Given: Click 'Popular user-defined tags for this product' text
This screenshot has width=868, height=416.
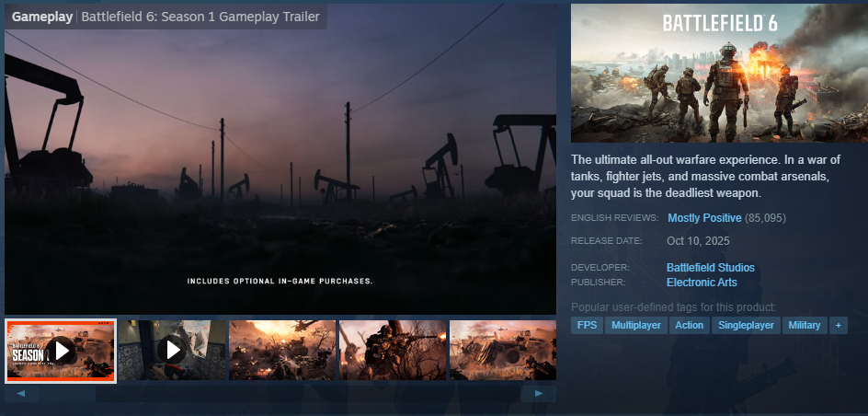Looking at the screenshot, I should point(674,307).
